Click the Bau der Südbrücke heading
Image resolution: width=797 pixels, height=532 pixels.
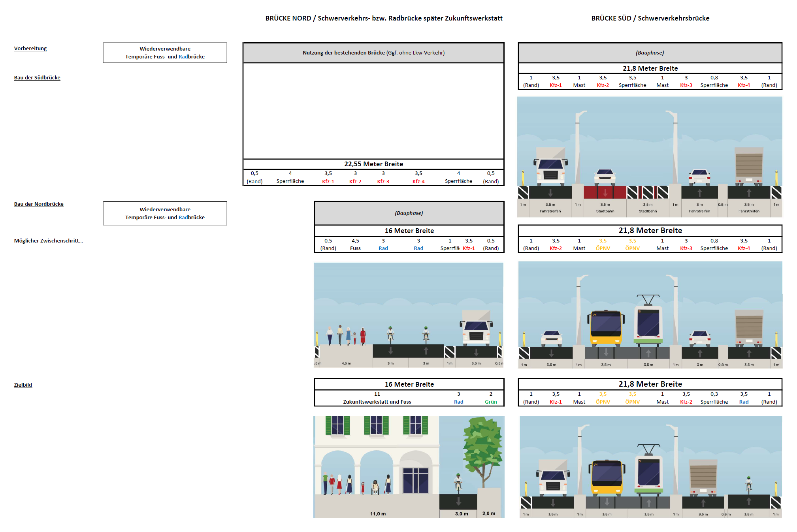click(37, 78)
